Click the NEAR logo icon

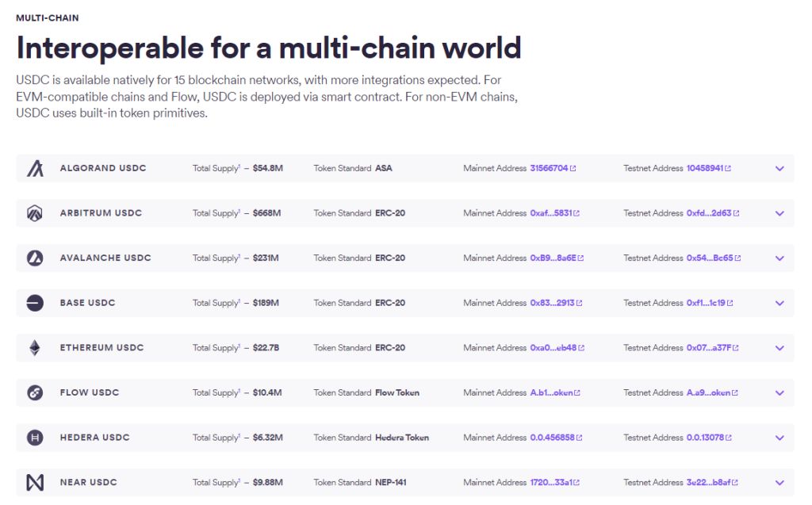coord(35,482)
